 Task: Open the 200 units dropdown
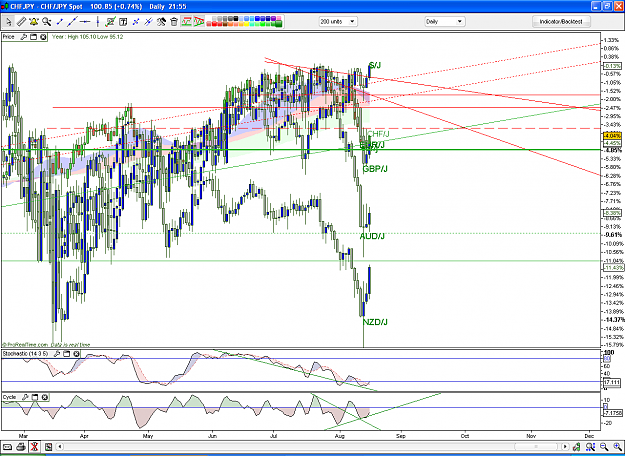[338, 22]
